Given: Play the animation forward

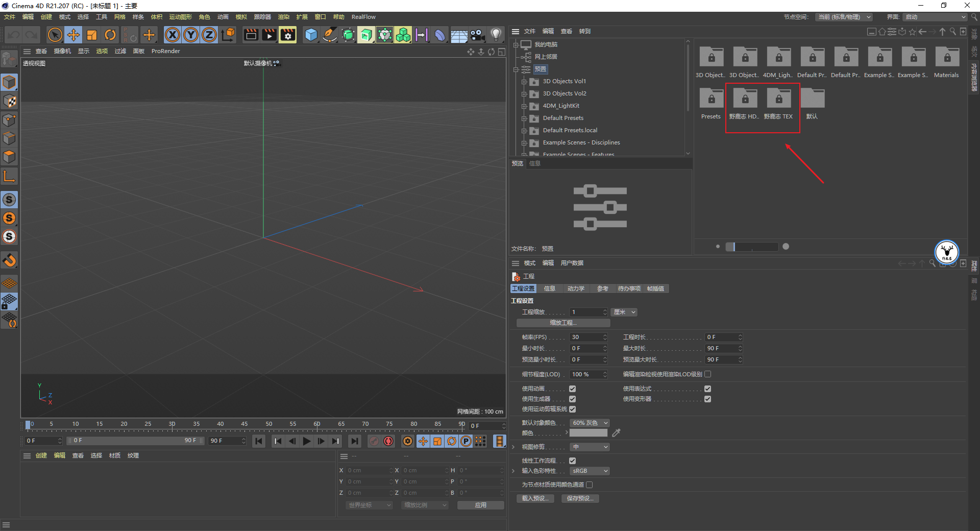Looking at the screenshot, I should (x=307, y=441).
